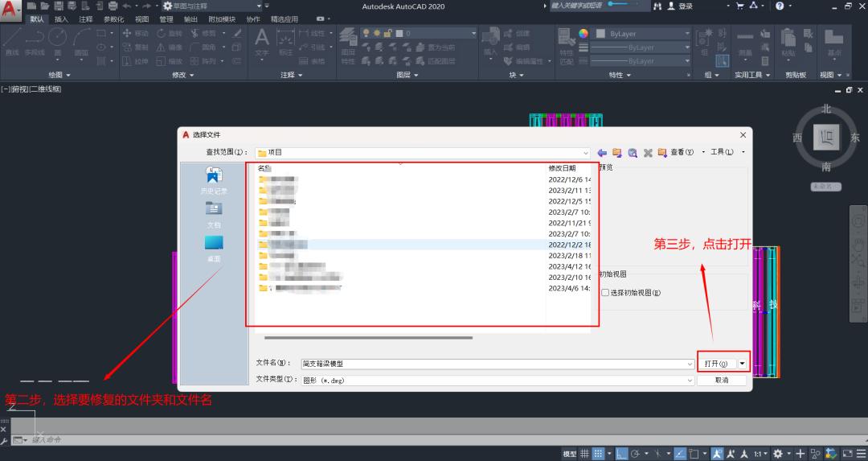Image resolution: width=868 pixels, height=461 pixels.
Task: Toggle clean screen button in status bar
Action: tap(848, 454)
